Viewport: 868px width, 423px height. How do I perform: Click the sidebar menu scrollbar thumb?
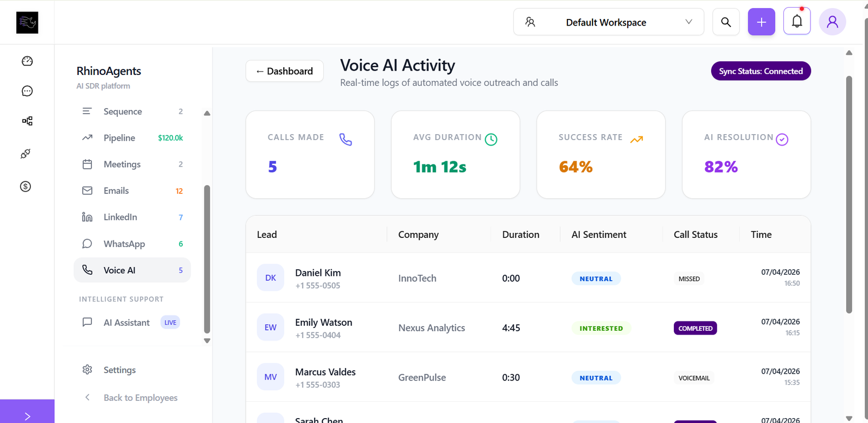pos(207,260)
